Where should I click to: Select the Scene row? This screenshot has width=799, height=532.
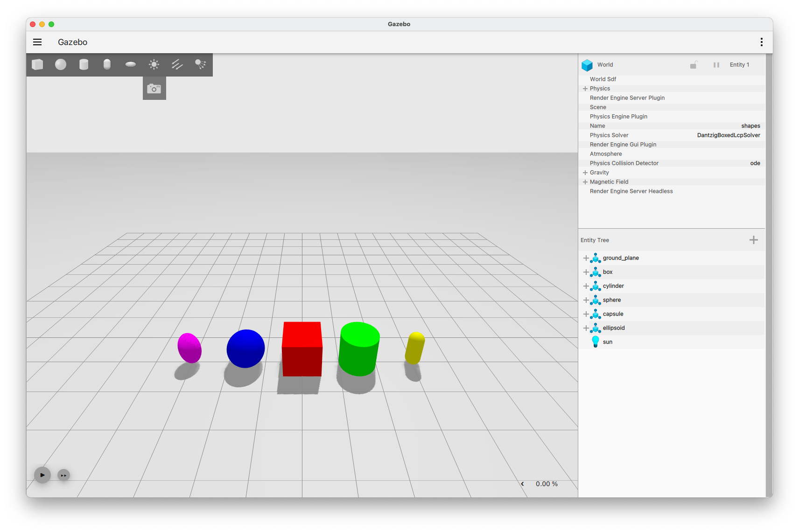coord(672,107)
